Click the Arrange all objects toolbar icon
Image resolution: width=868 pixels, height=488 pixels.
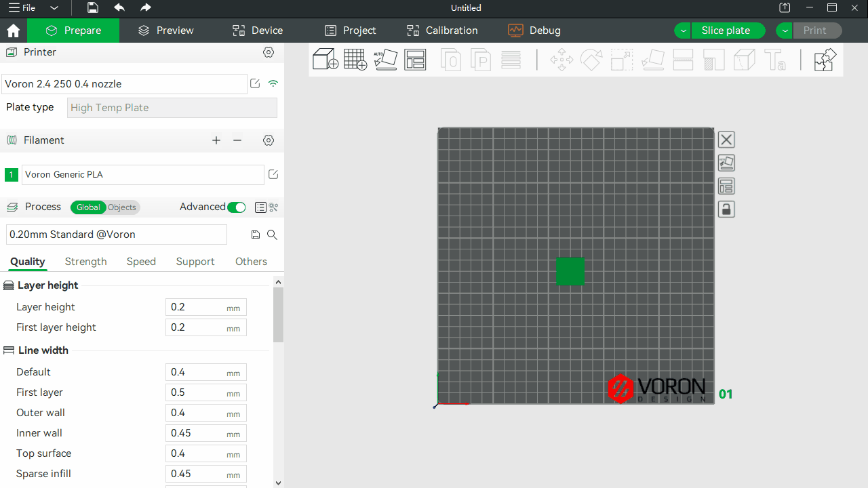click(415, 60)
